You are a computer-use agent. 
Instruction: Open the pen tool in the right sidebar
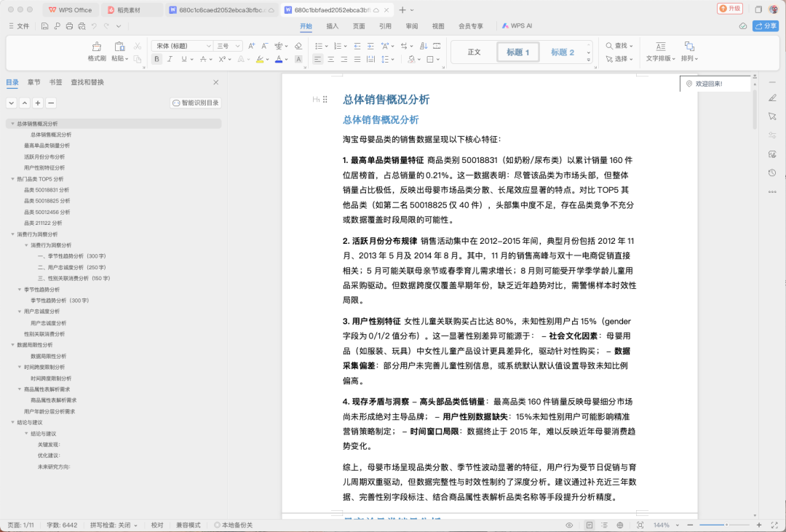[772, 98]
